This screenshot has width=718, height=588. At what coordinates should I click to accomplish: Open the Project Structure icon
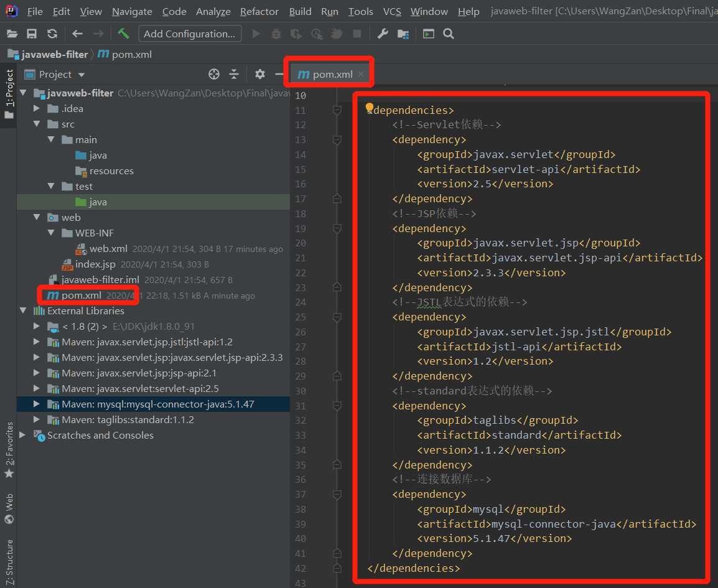[403, 34]
